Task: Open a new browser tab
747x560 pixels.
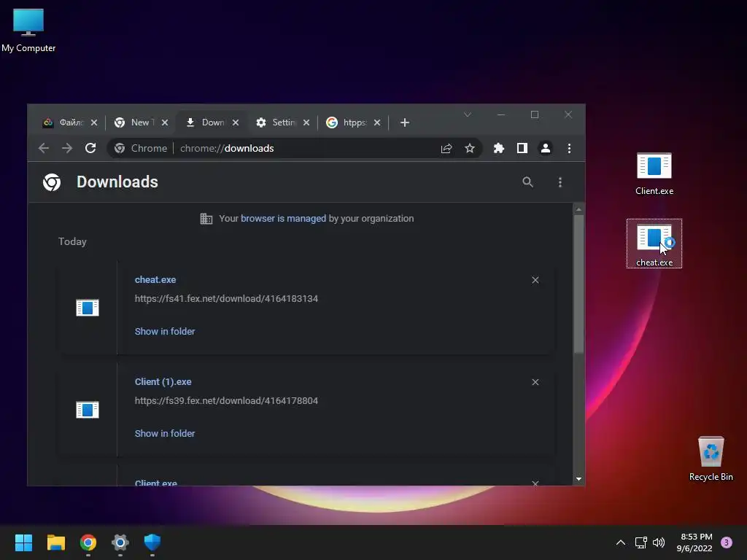Action: pos(405,122)
